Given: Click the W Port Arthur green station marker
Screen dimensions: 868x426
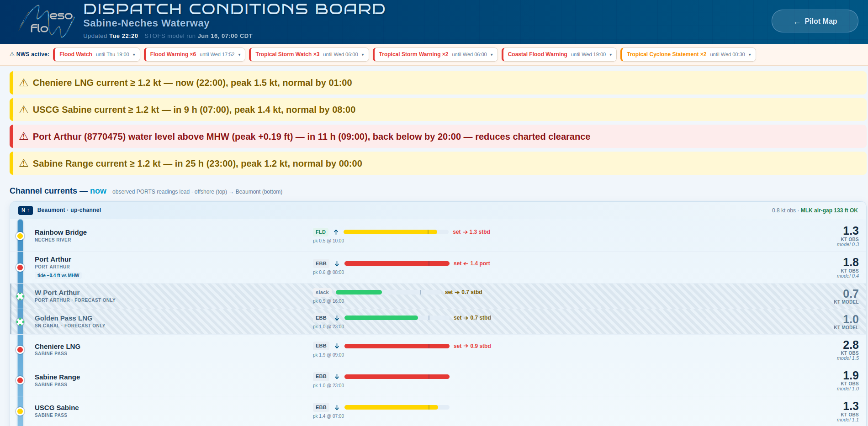Looking at the screenshot, I should coord(20,296).
